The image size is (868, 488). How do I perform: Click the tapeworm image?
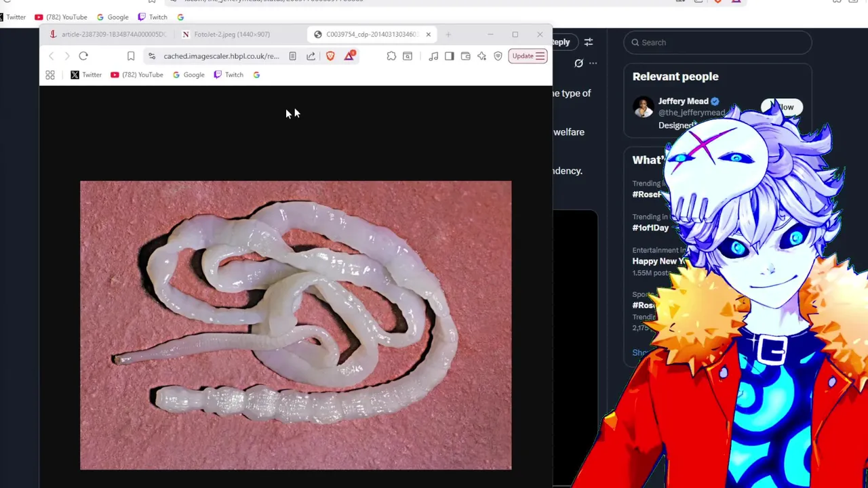296,325
